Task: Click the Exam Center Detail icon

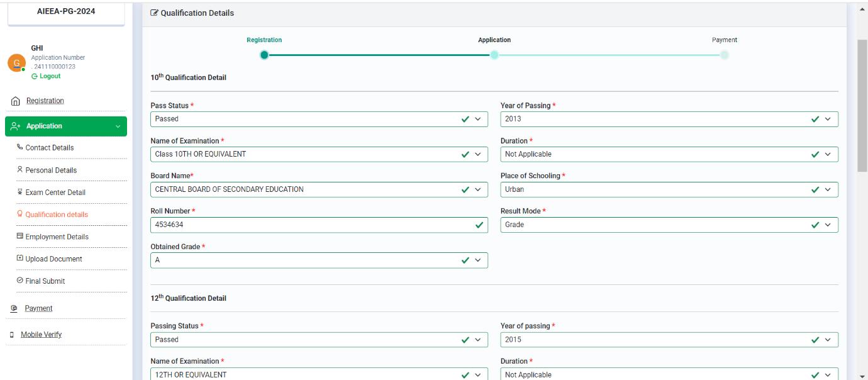Action: coord(19,193)
